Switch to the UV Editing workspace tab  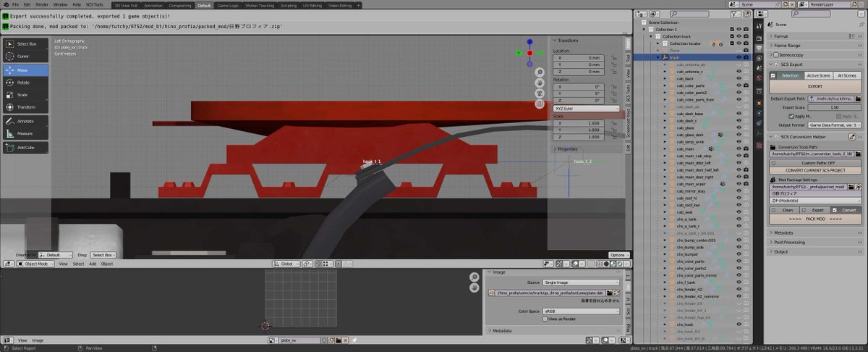(x=312, y=5)
